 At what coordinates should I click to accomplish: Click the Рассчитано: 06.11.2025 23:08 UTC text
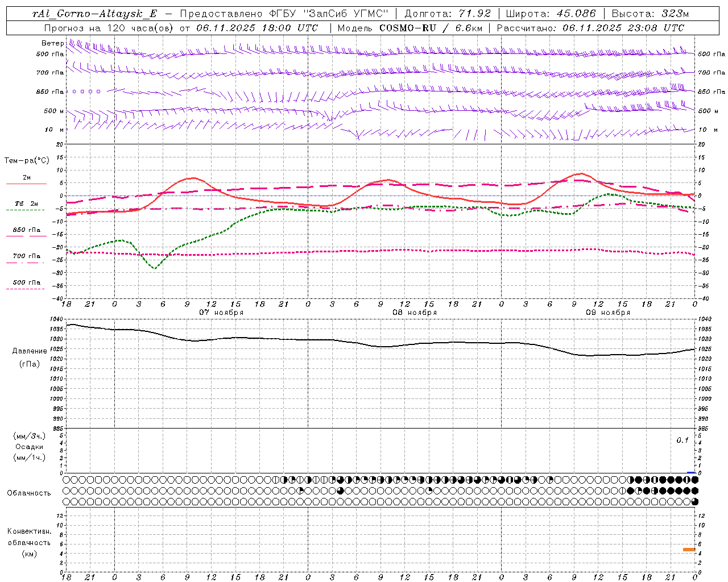(590, 28)
